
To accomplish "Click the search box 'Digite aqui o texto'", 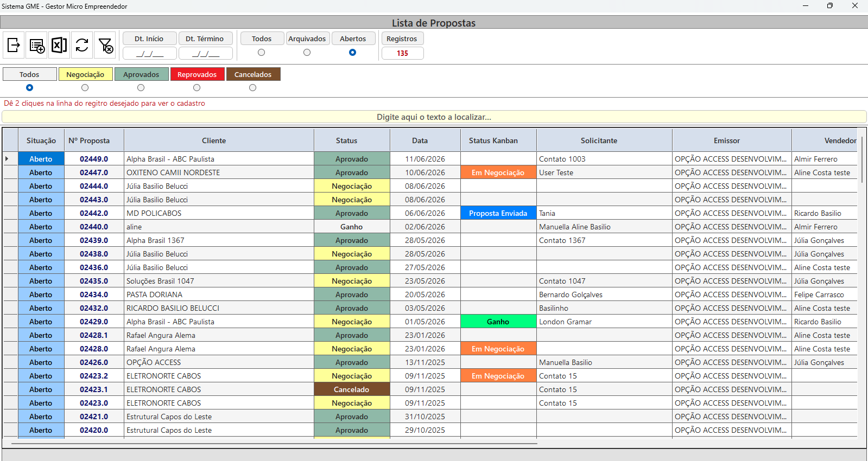I will pos(434,117).
